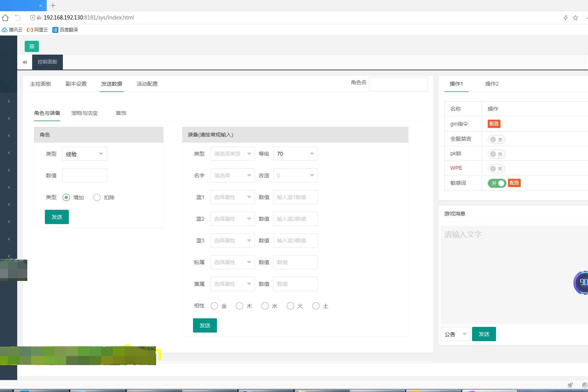Screen dimensions: 588x392
Task: Click the 配置 button for gm指令
Action: 494,124
